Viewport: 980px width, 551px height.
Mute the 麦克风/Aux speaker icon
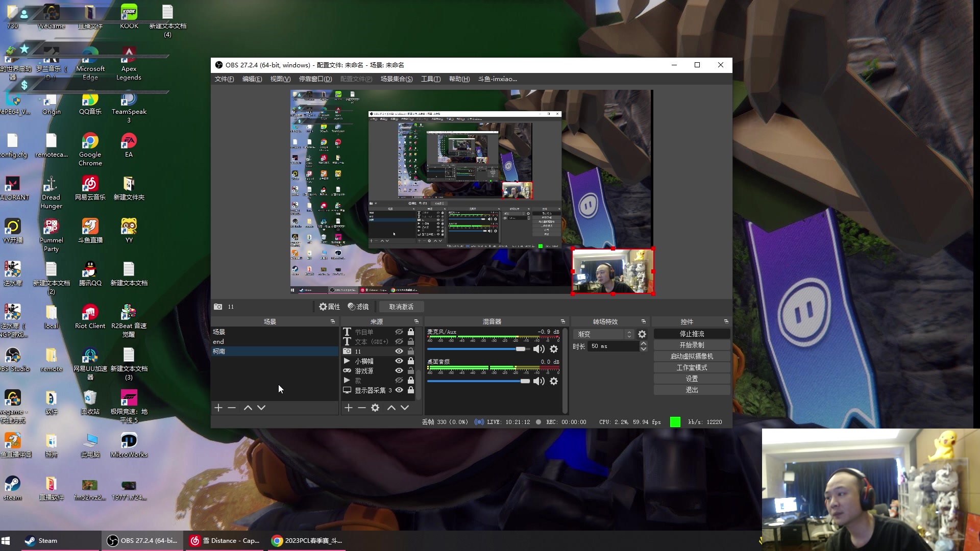click(x=538, y=349)
